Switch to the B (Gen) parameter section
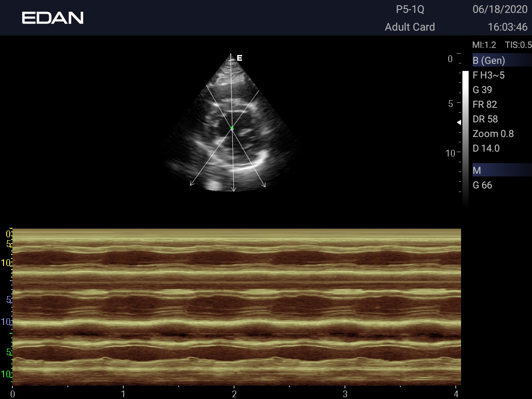Screen dimensions: 532x399 [489, 61]
